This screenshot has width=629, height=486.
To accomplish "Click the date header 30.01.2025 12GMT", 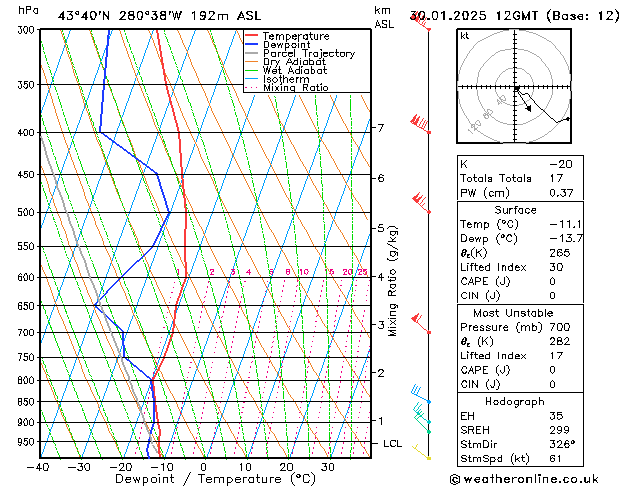I will tap(474, 16).
